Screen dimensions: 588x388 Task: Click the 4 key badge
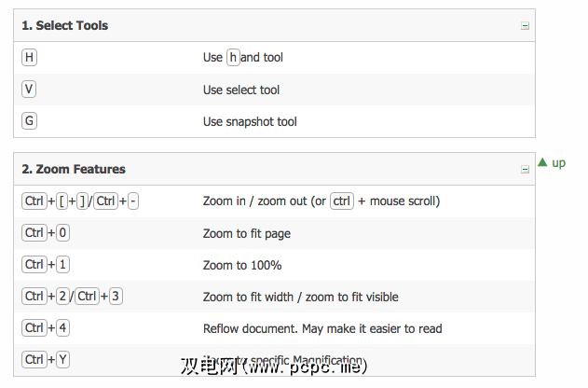[x=63, y=328]
